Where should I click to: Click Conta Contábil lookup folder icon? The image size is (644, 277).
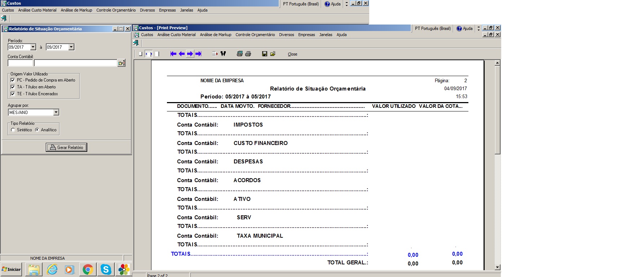click(122, 63)
